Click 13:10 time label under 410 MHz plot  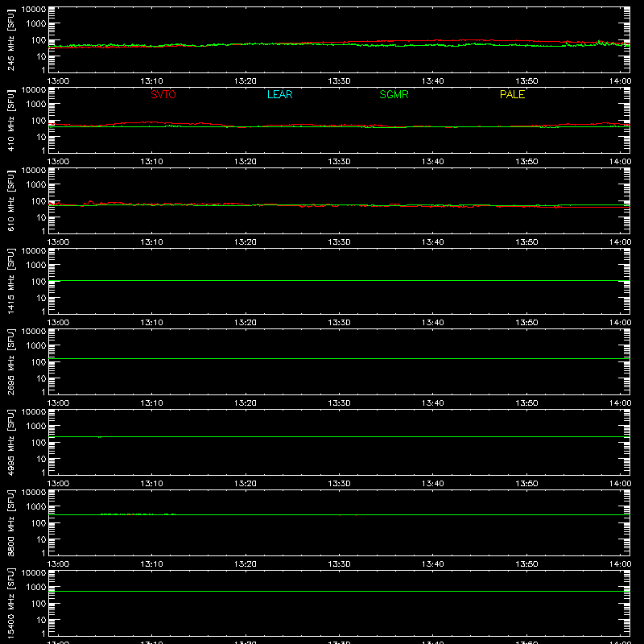pyautogui.click(x=151, y=162)
